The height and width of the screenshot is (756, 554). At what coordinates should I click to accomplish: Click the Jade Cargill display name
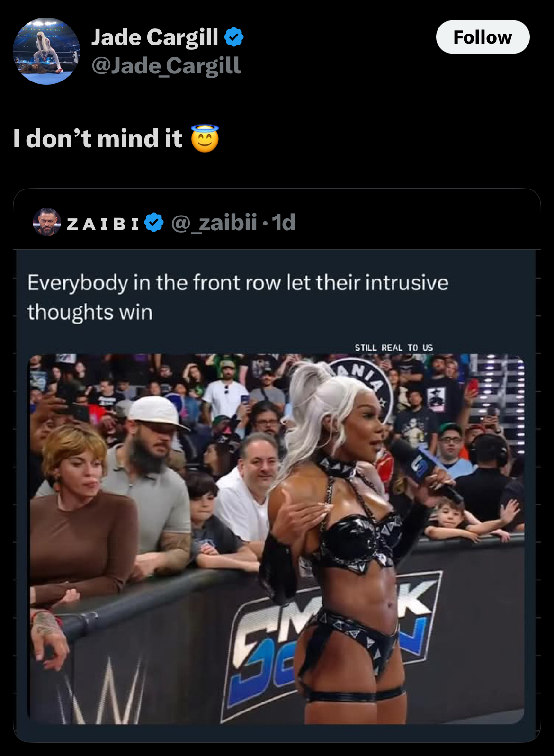pos(155,37)
